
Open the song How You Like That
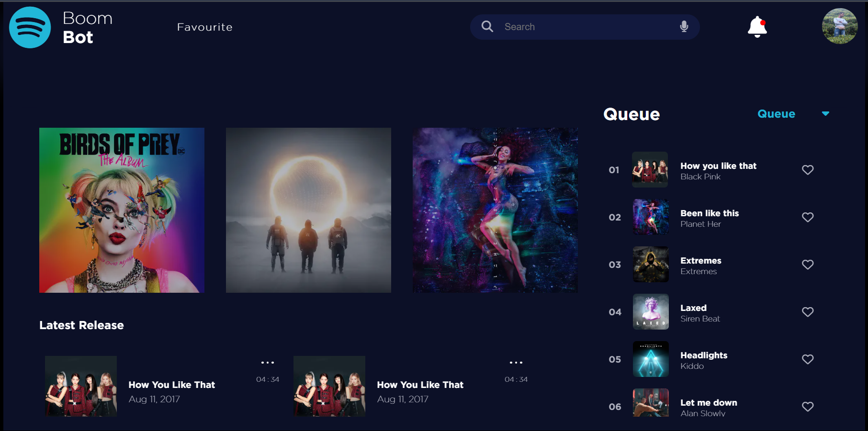(171, 385)
